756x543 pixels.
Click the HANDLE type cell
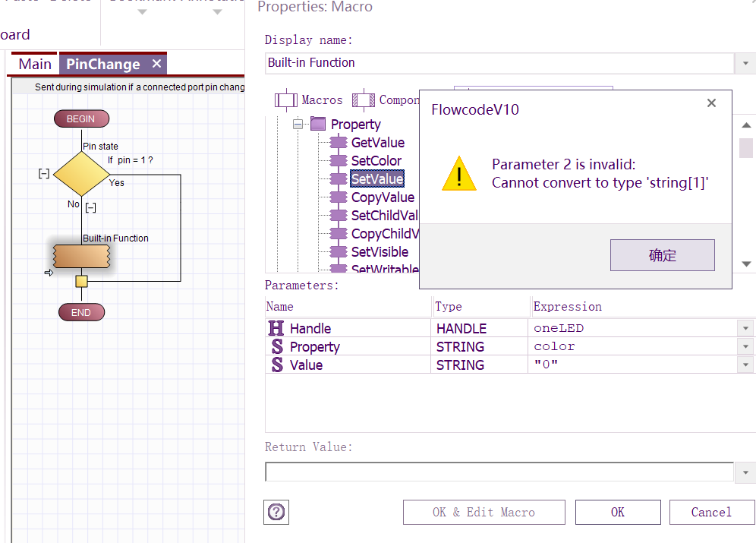479,328
